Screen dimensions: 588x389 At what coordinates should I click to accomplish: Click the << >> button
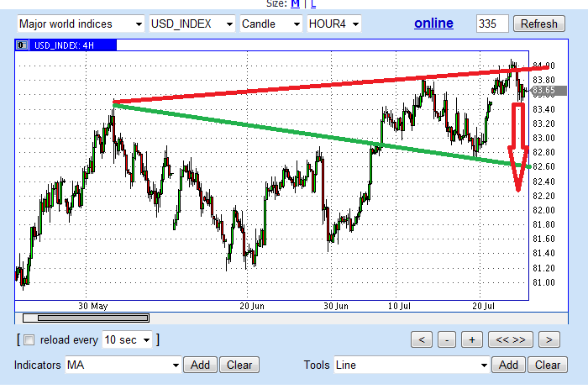(511, 340)
